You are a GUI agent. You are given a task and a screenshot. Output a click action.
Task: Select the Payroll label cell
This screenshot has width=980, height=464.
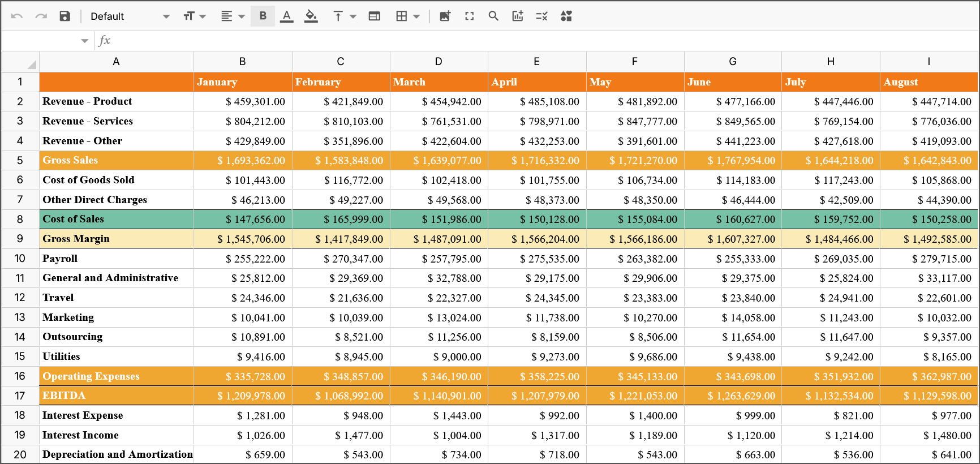pos(117,259)
